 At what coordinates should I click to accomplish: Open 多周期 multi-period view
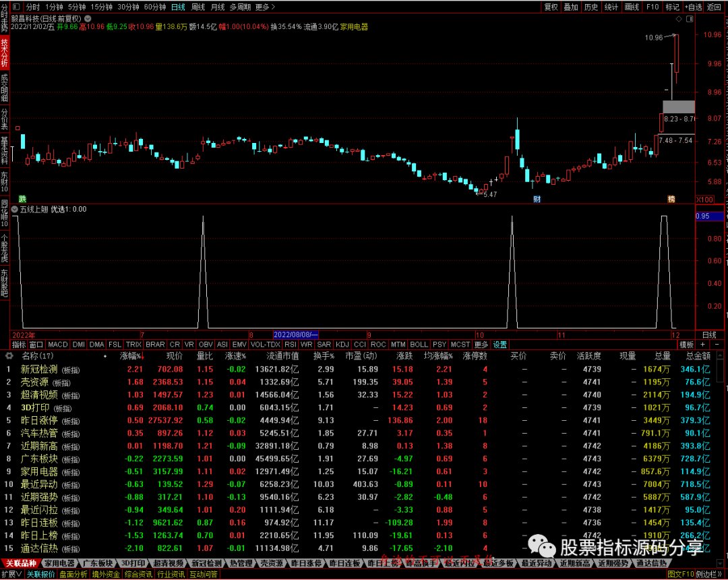coord(241,7)
